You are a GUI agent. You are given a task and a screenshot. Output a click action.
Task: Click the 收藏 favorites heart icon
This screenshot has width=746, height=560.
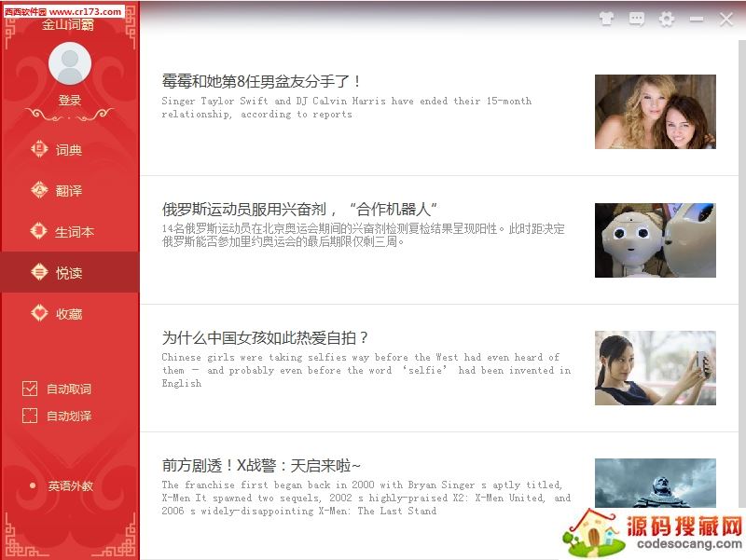[x=39, y=313]
